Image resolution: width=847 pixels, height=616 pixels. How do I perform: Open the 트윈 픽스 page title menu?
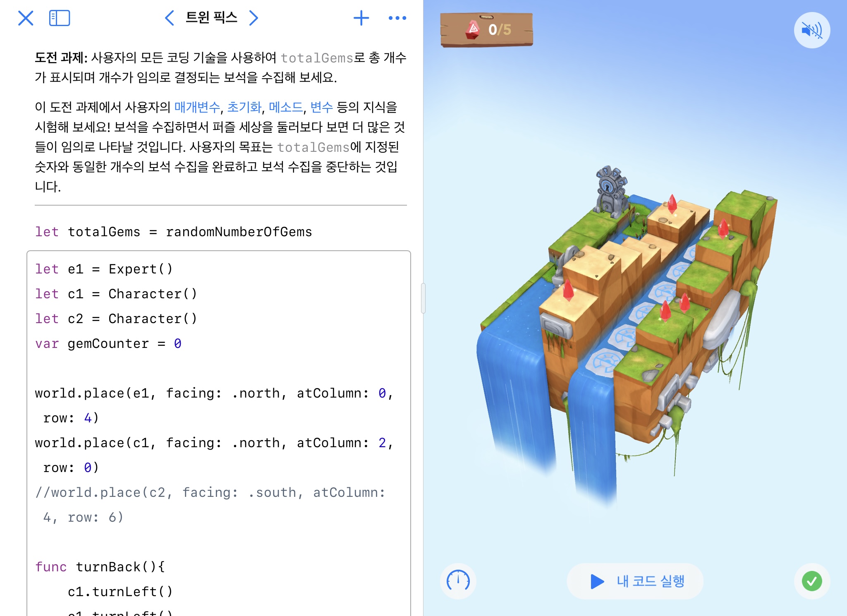[211, 18]
